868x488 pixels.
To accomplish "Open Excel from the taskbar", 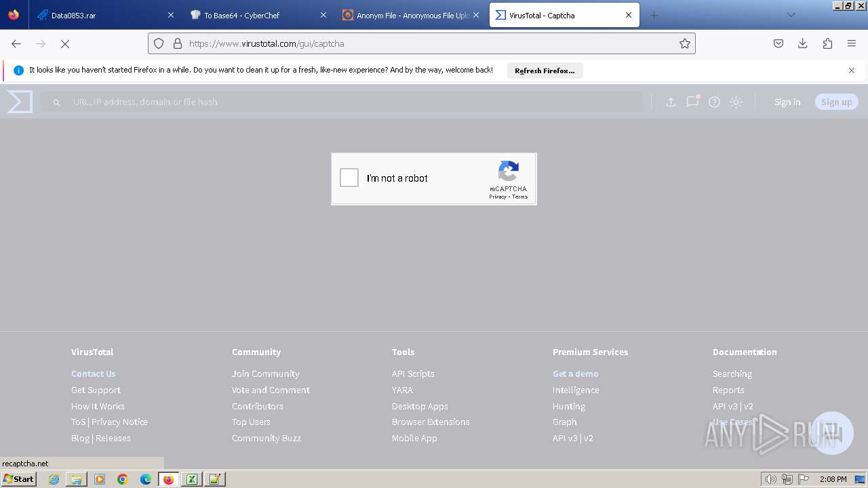I will pyautogui.click(x=192, y=479).
